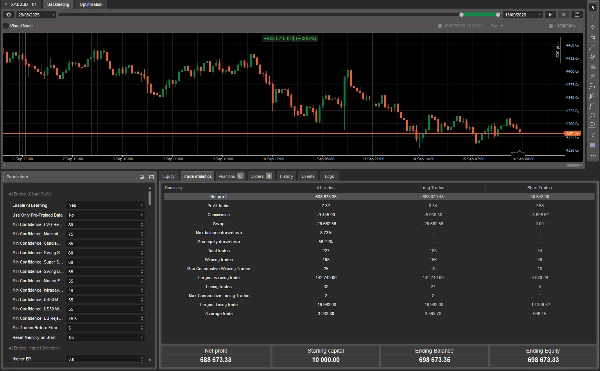Open backtesting settings gear icon
The image size is (600, 371).
click(9, 15)
